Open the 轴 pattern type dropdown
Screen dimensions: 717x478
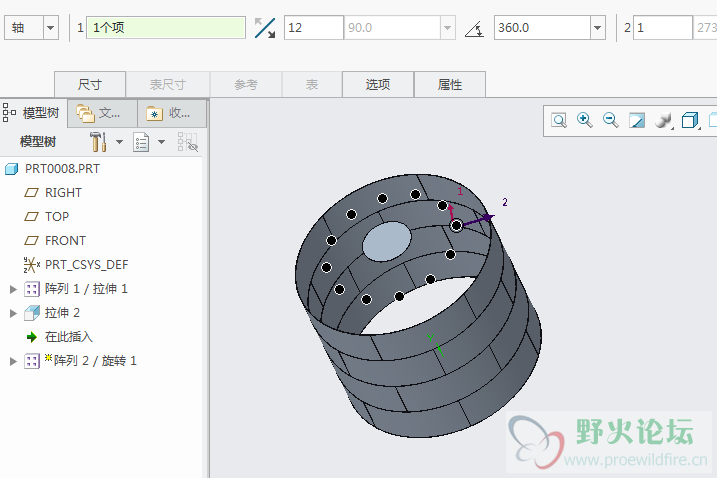pyautogui.click(x=50, y=28)
